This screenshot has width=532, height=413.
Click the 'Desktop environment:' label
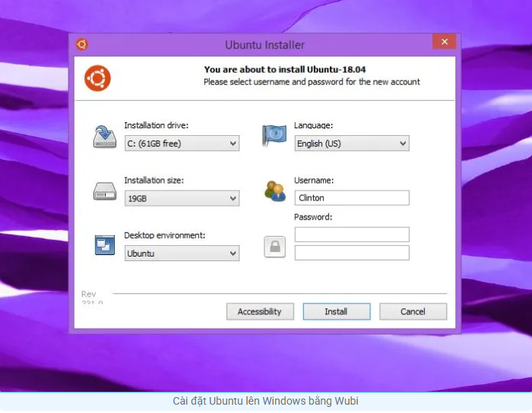pos(165,235)
